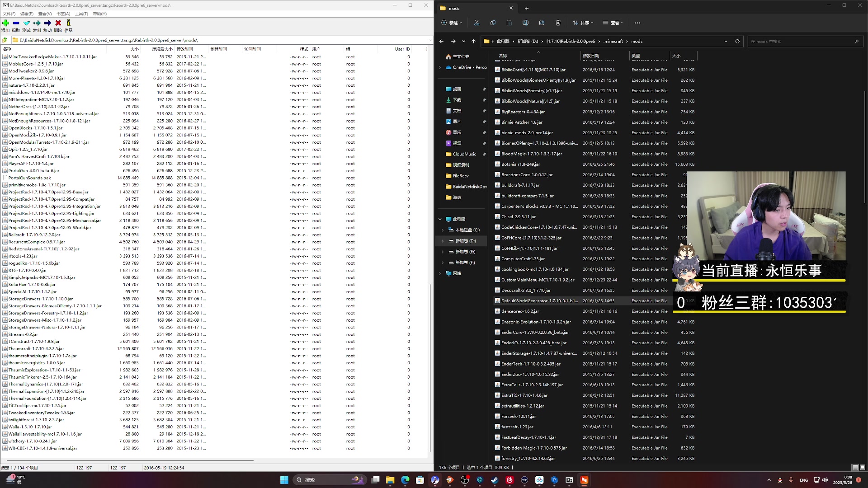Click the Cut scissors icon in Explorer

(x=476, y=23)
